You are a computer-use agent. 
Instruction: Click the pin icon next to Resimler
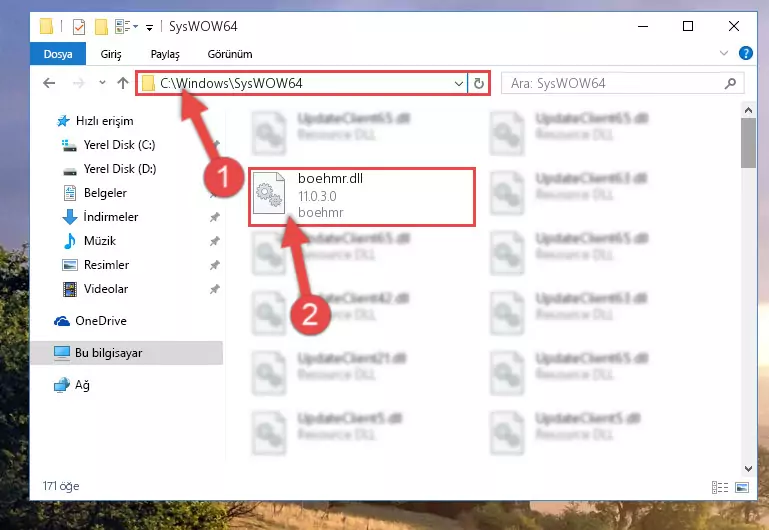coord(214,265)
